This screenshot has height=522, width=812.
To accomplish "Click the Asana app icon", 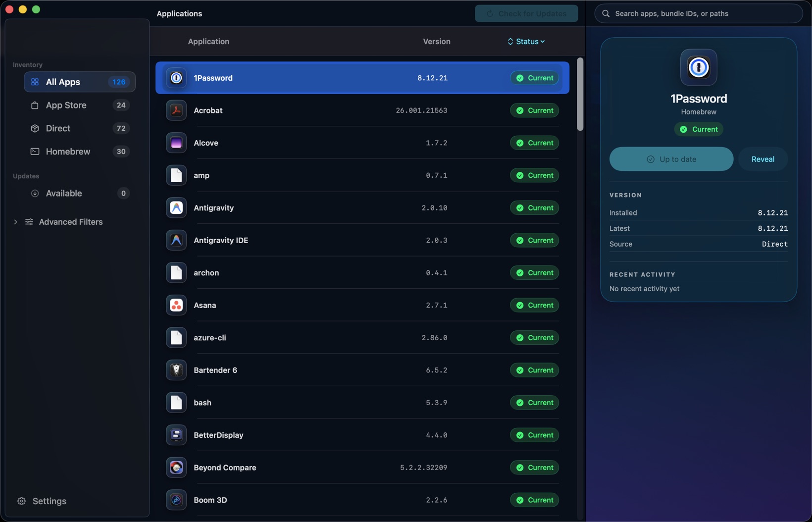I will (176, 305).
